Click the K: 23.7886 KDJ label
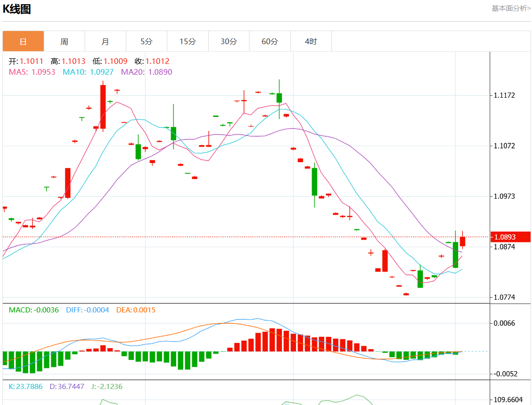Viewport: 532px width, 405px height. pyautogui.click(x=26, y=387)
